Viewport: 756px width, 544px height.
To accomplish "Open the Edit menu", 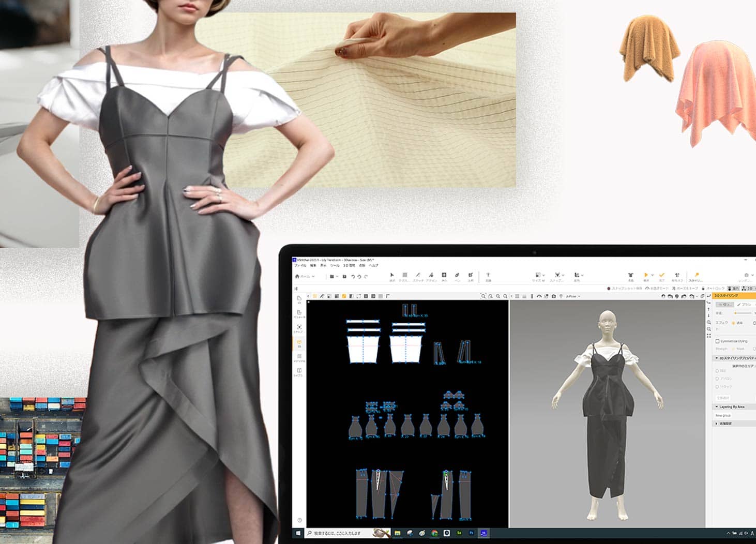I will [313, 265].
